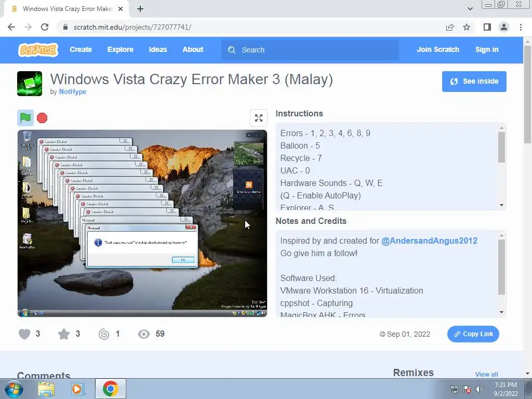
Task: Click network tray icon
Action: pos(454,389)
